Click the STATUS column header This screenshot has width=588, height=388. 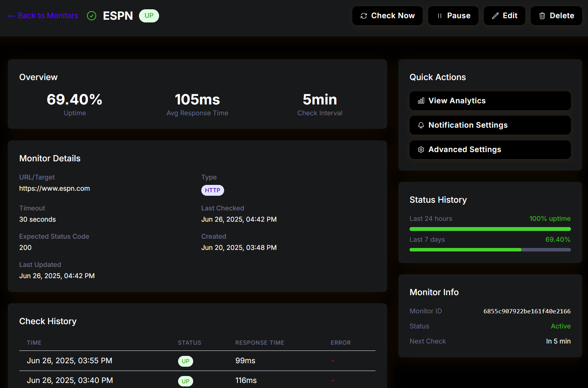189,343
